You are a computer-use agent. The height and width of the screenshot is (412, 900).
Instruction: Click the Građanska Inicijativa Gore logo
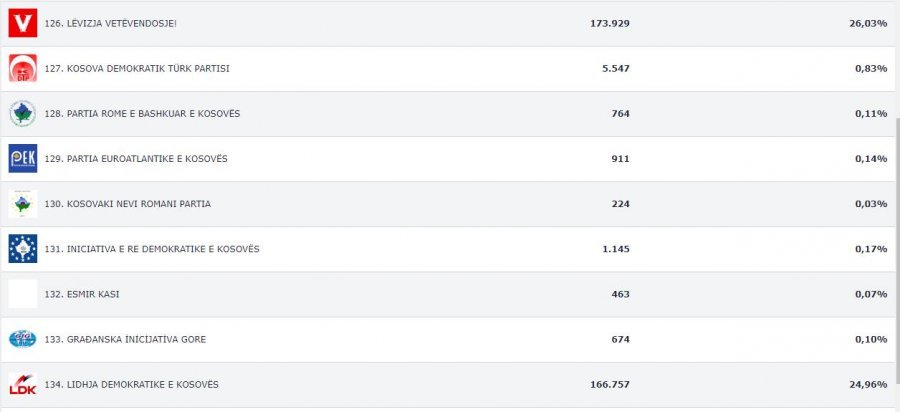(23, 339)
